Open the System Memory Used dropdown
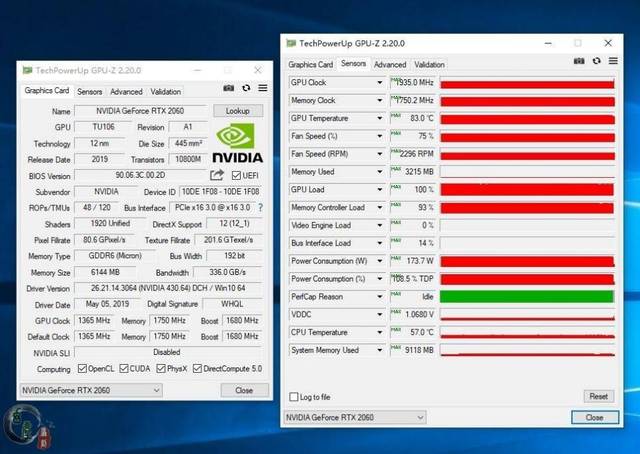This screenshot has height=454, width=640. (x=380, y=350)
